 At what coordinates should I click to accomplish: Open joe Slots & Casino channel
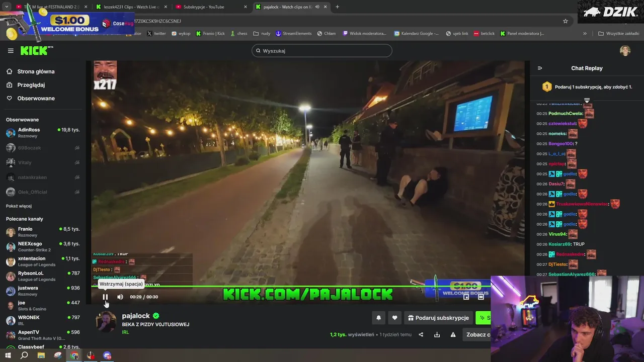click(x=43, y=306)
